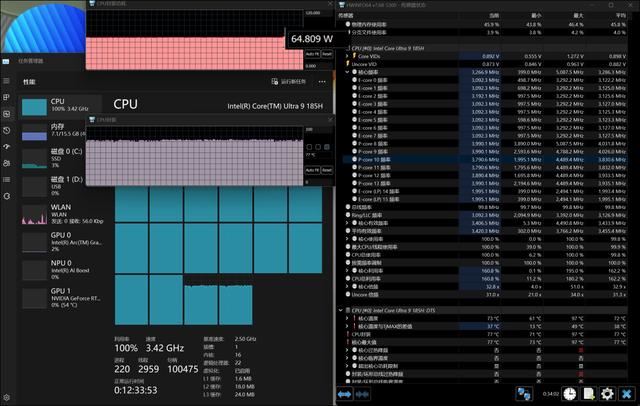This screenshot has height=406, width=640.
Task: Select NPU 0 Intel AI Boost item
Action: click(x=61, y=270)
